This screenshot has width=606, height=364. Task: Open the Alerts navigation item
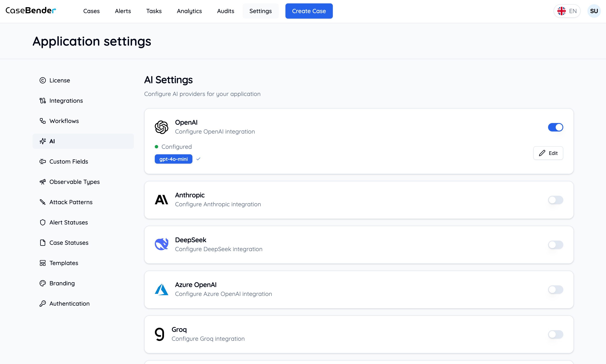(123, 11)
